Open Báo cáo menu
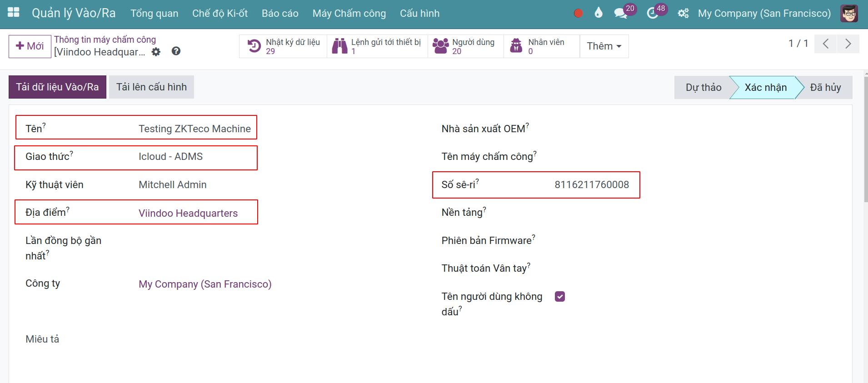The height and width of the screenshot is (383, 868). pos(280,14)
